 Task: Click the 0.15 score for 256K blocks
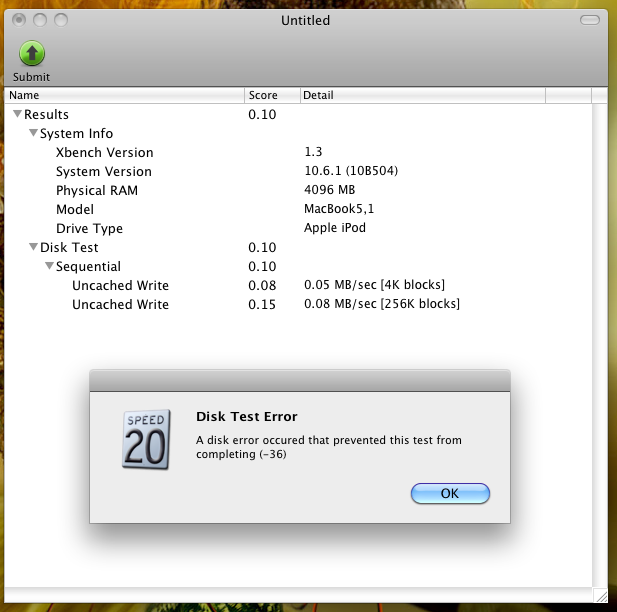click(x=262, y=304)
